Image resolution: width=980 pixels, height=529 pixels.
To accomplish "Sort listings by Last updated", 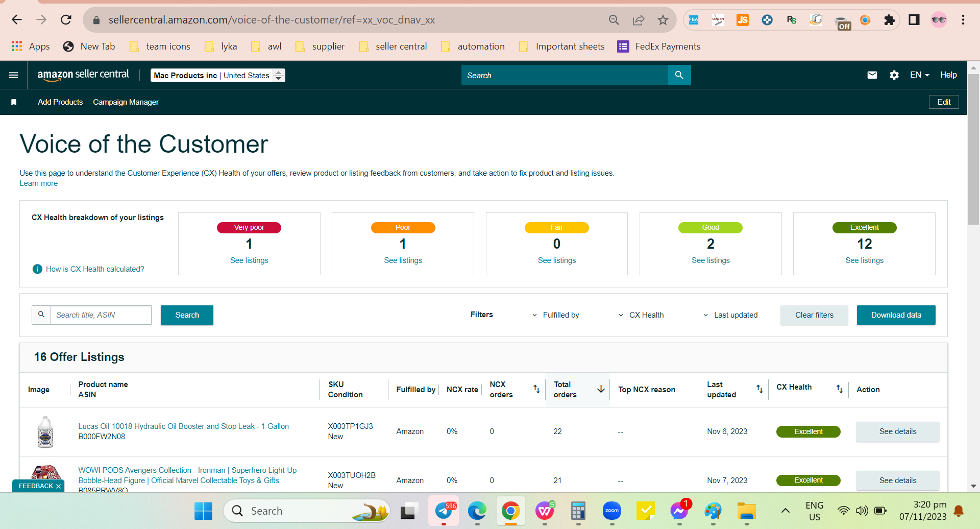I will pyautogui.click(x=759, y=389).
